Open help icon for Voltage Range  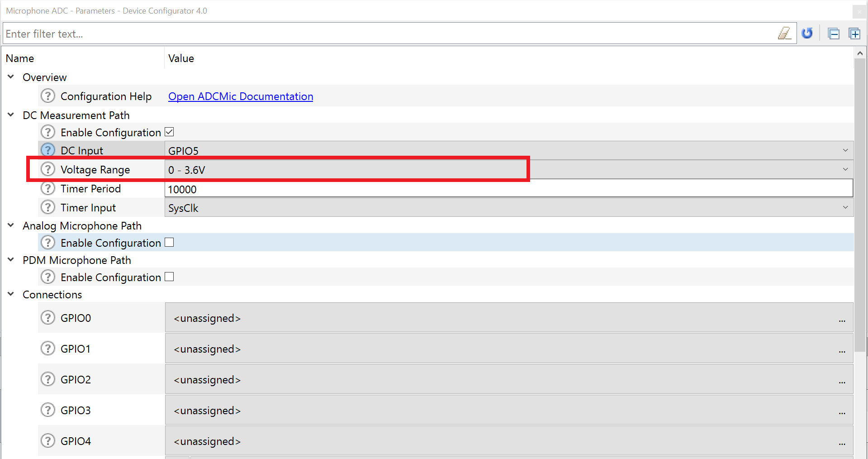tap(48, 169)
